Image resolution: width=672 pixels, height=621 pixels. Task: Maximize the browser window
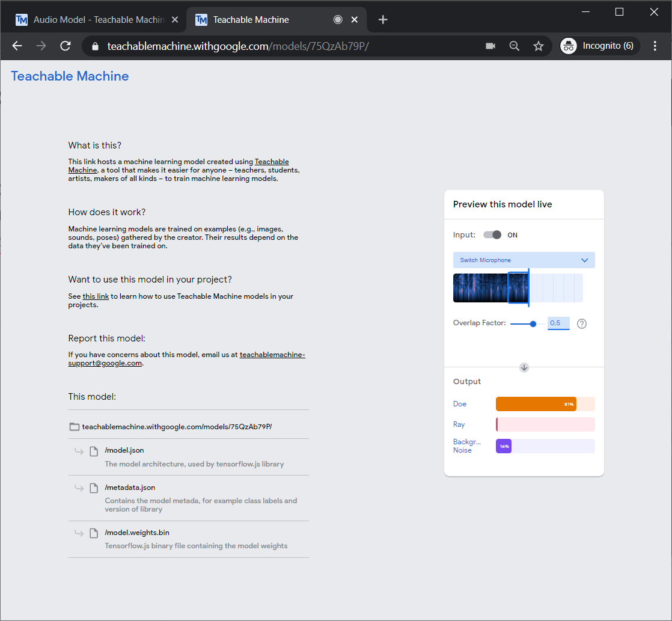pos(619,12)
